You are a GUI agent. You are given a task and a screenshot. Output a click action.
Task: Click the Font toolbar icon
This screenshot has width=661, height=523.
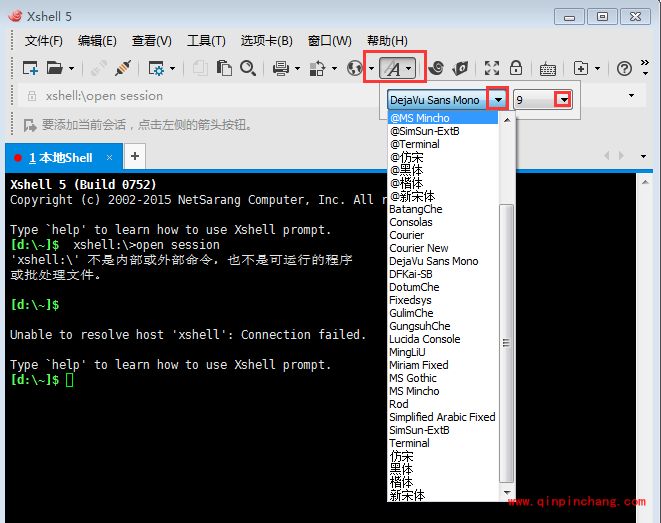tap(393, 68)
